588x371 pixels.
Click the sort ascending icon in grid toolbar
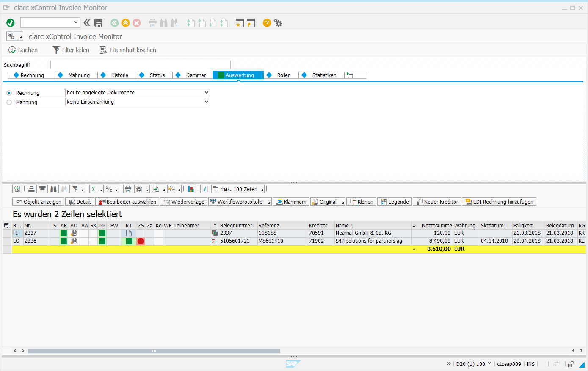pos(31,189)
